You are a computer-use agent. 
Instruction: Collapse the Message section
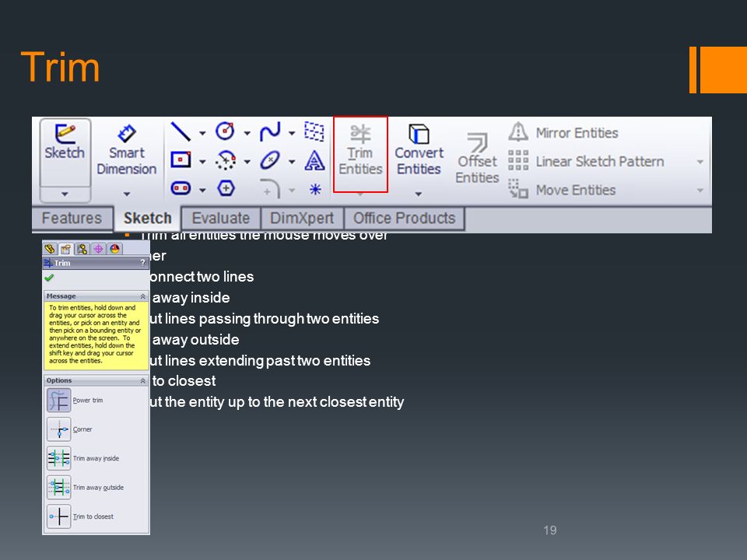coord(142,296)
